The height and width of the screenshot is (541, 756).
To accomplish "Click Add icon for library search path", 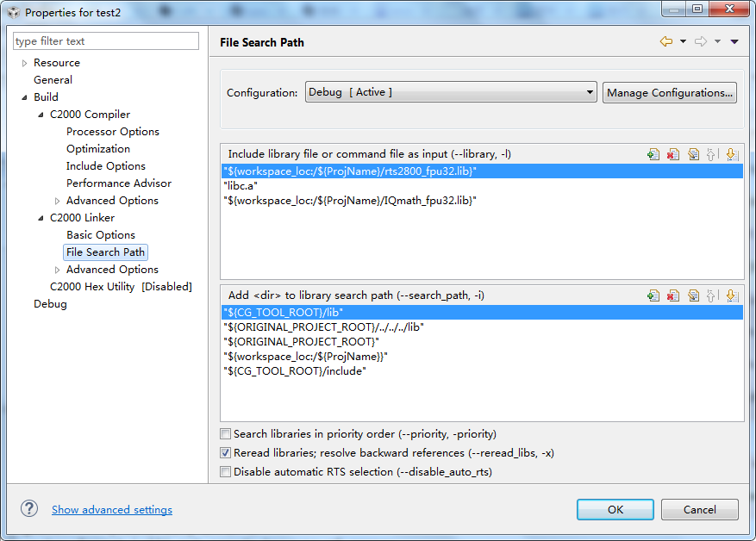I will (x=653, y=295).
